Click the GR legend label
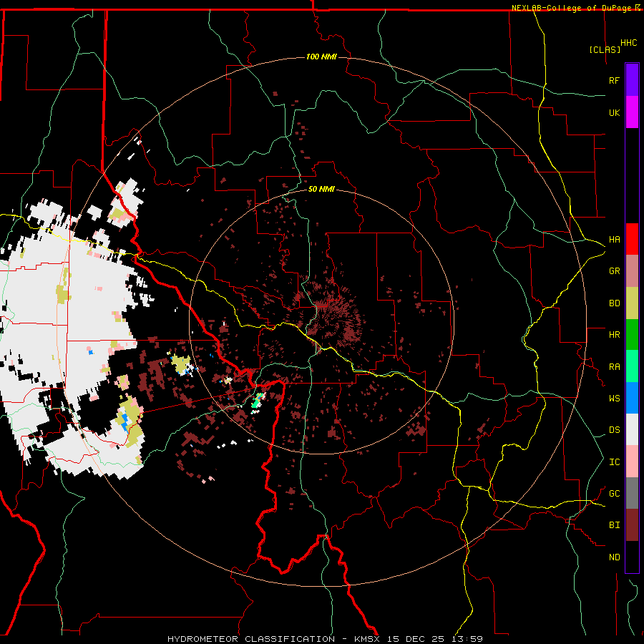Viewport: 644px width, 644px height. tap(614, 271)
